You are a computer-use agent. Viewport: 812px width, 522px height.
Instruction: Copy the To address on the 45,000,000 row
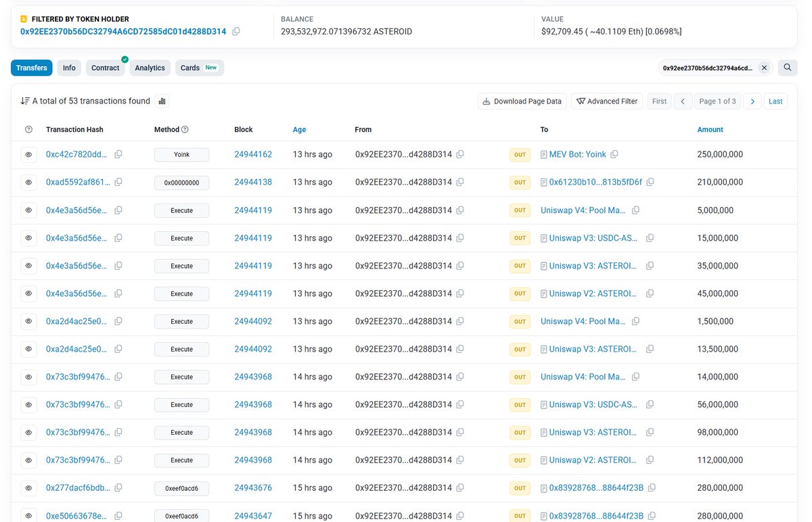point(650,293)
